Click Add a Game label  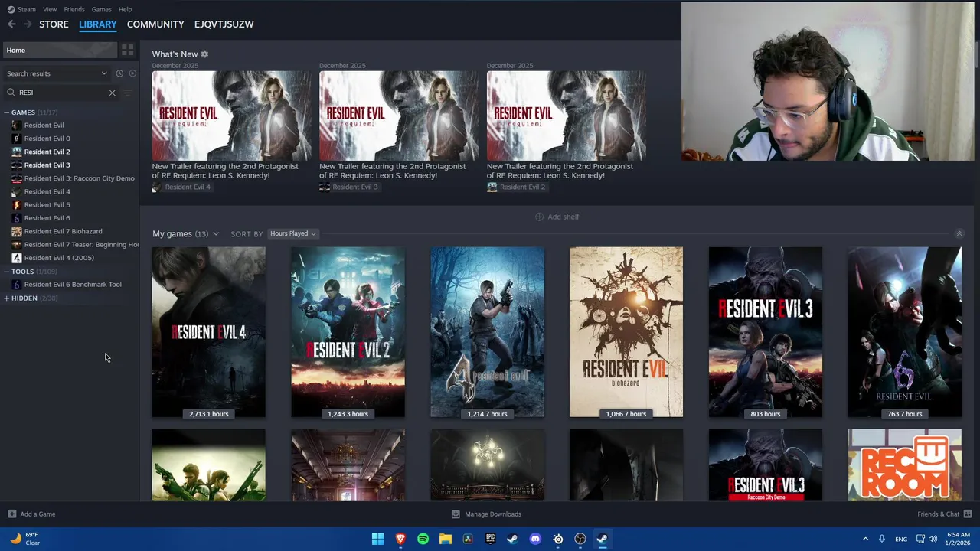[38, 514]
